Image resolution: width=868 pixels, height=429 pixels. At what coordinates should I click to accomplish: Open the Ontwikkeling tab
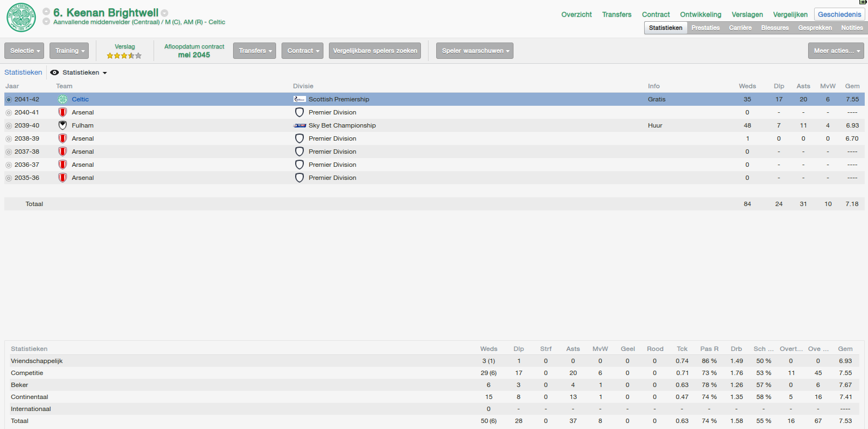[x=700, y=15]
